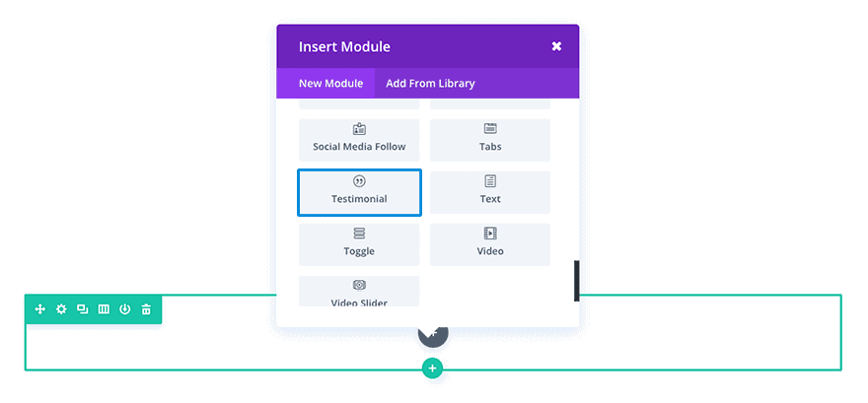Close the Insert Module dialog
The height and width of the screenshot is (403, 868).
[x=556, y=46]
